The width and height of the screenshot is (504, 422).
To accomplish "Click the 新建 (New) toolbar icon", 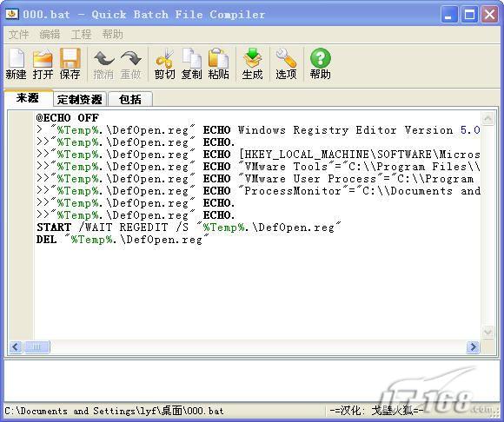I will click(x=16, y=64).
